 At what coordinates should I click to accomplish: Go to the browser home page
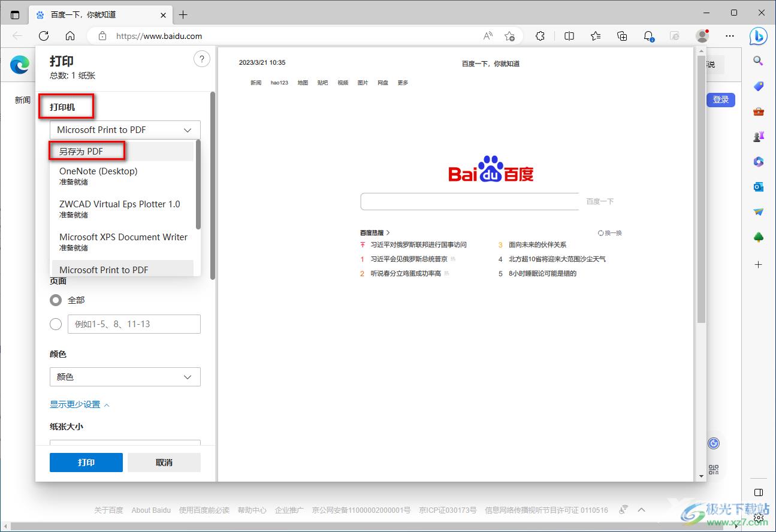tap(70, 36)
